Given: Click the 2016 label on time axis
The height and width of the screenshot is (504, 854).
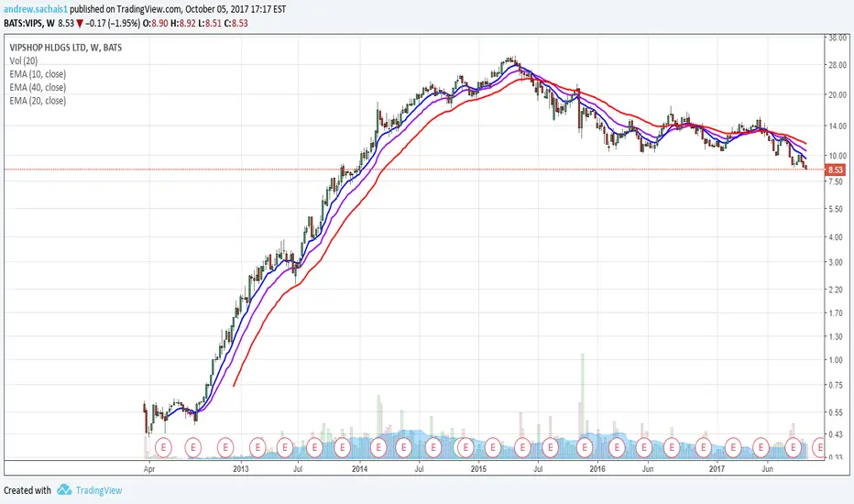Looking at the screenshot, I should coord(597,468).
